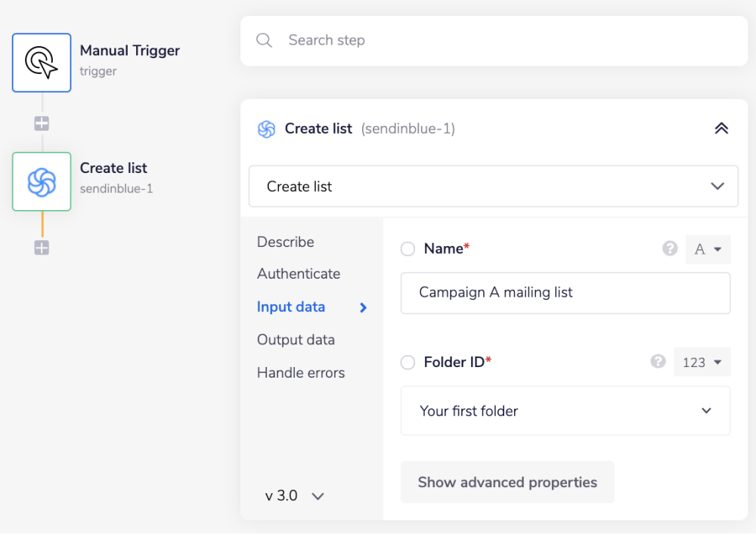Add a step below Create list node

click(x=42, y=248)
